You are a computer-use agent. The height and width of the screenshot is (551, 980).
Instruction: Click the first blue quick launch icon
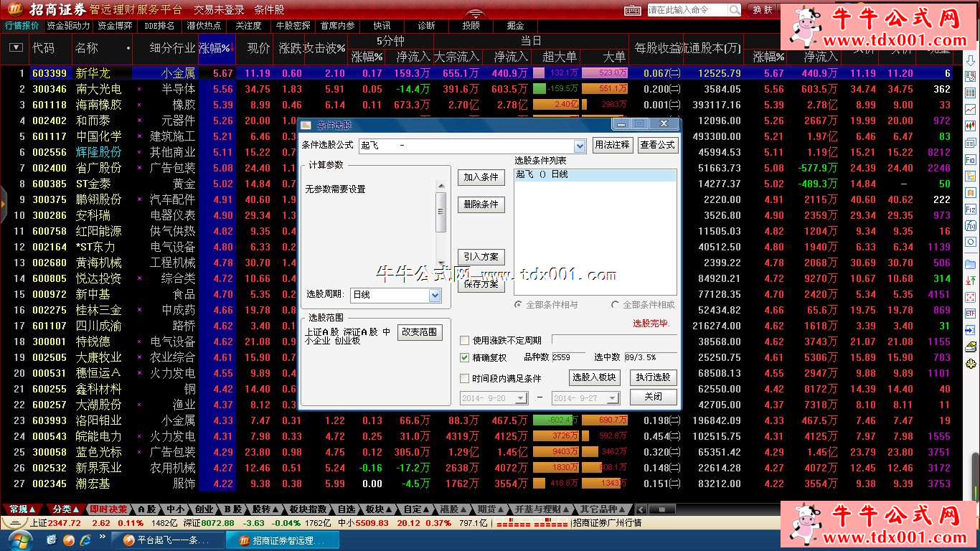[52, 540]
